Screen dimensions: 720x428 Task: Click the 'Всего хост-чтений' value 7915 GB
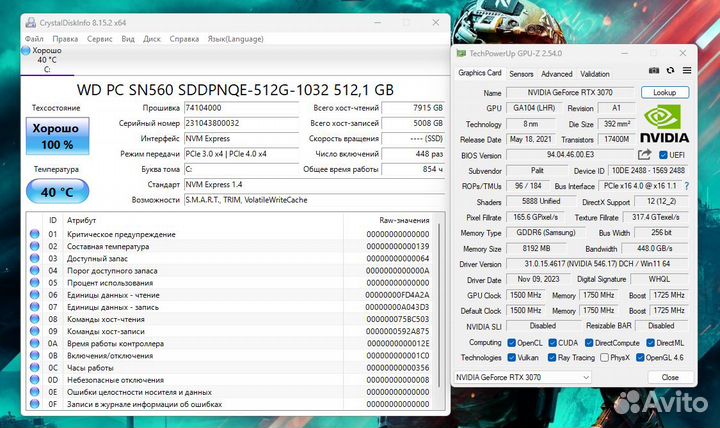click(x=413, y=108)
